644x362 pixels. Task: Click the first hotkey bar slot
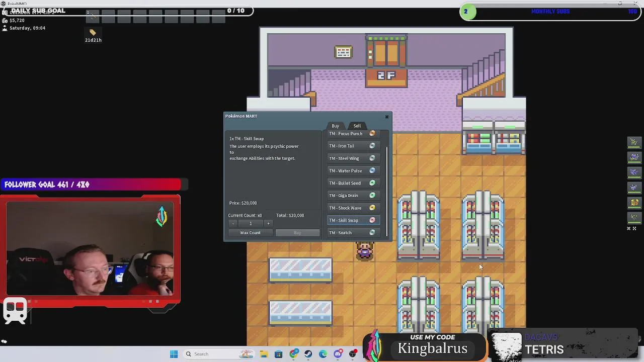[x=93, y=16]
